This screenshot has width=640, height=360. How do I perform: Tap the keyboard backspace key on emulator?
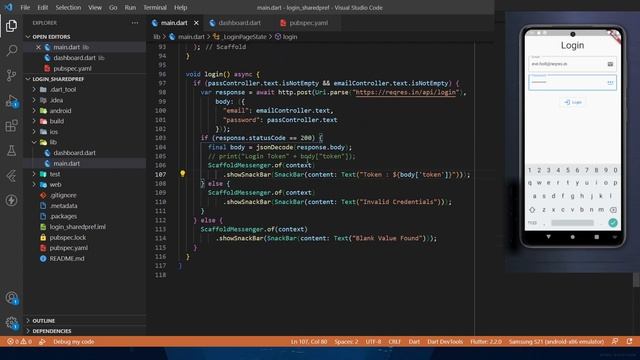pos(613,210)
